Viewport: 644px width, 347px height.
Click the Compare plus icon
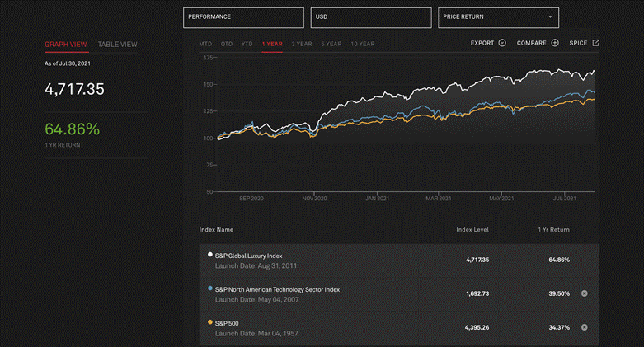[555, 43]
